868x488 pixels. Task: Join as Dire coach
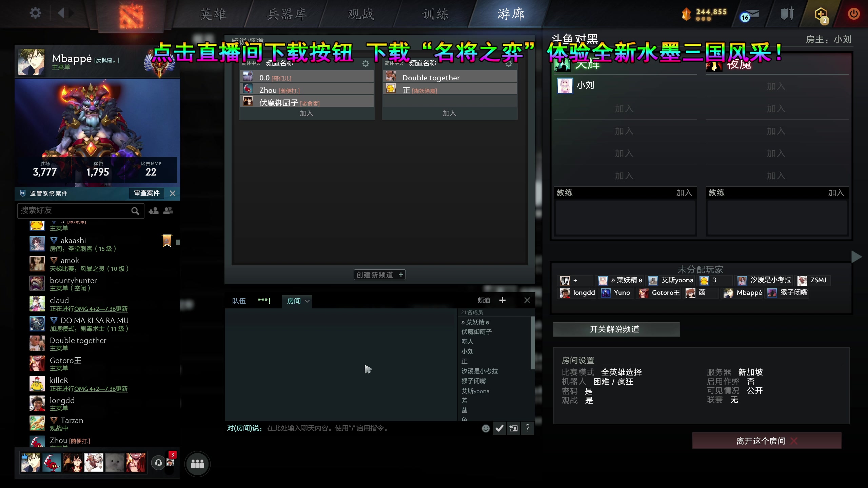tap(836, 193)
